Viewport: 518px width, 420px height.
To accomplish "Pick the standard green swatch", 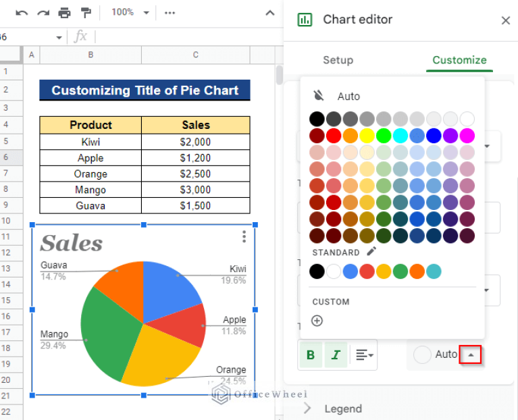I will [x=400, y=271].
